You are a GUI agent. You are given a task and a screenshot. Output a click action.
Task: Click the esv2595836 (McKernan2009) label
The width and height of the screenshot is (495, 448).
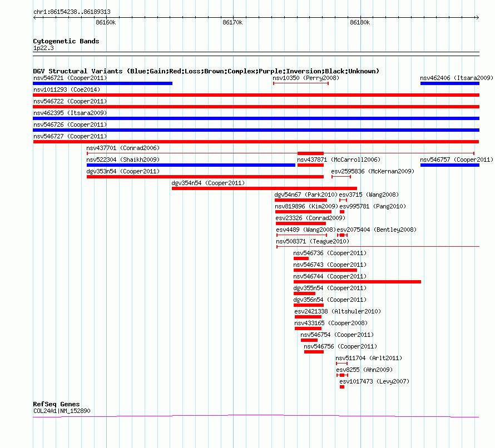tap(373, 171)
